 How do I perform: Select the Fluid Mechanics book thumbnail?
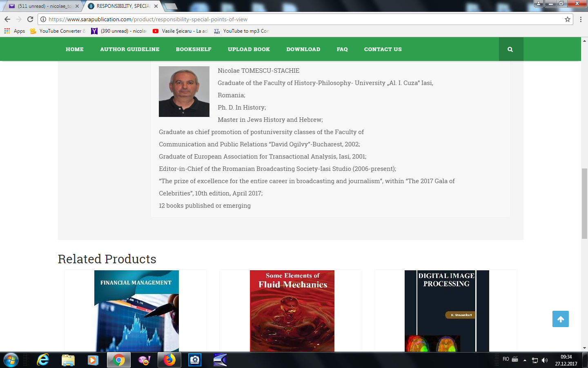tap(292, 311)
